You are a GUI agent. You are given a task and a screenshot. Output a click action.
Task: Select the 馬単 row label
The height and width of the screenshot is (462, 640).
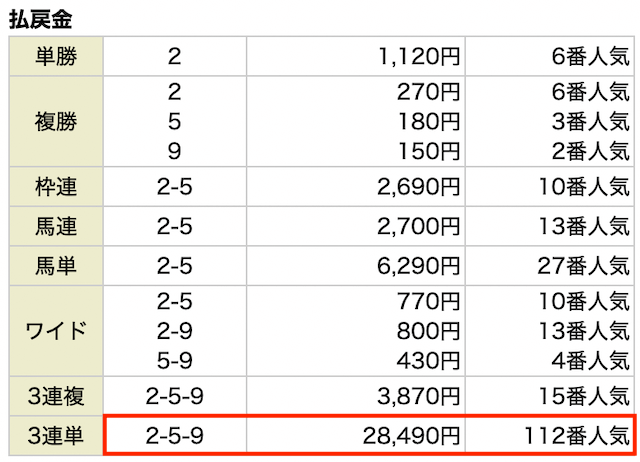[56, 266]
